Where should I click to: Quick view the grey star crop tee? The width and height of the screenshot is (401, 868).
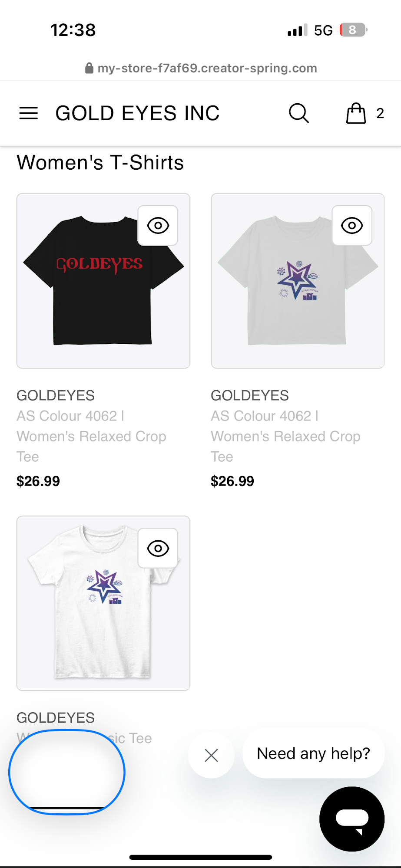pyautogui.click(x=352, y=226)
